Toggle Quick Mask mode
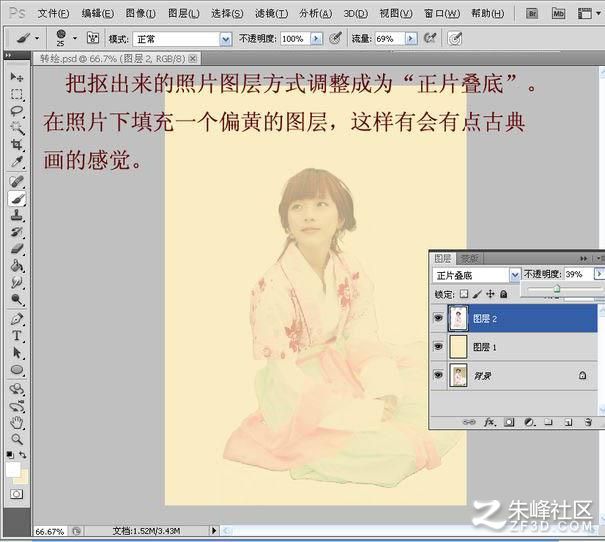This screenshot has width=605, height=542. click(x=17, y=494)
